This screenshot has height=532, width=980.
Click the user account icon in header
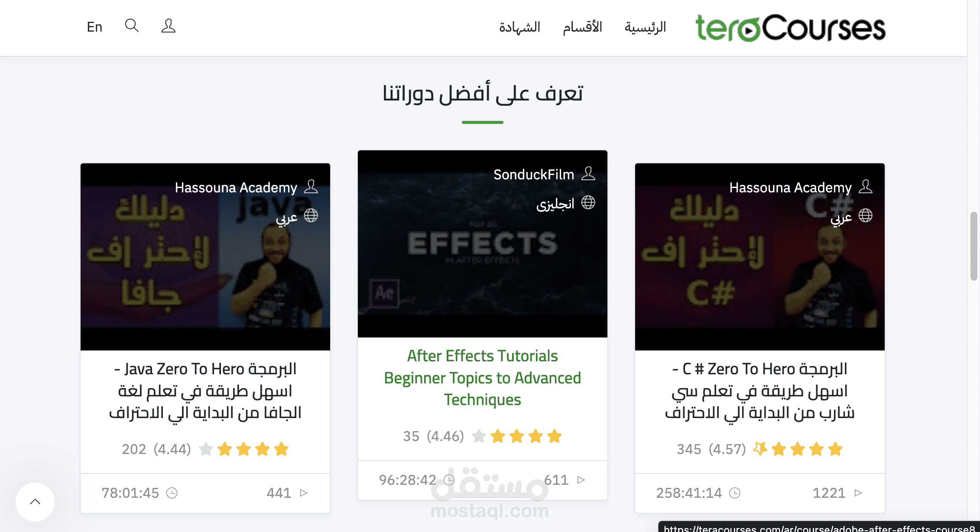tap(168, 26)
